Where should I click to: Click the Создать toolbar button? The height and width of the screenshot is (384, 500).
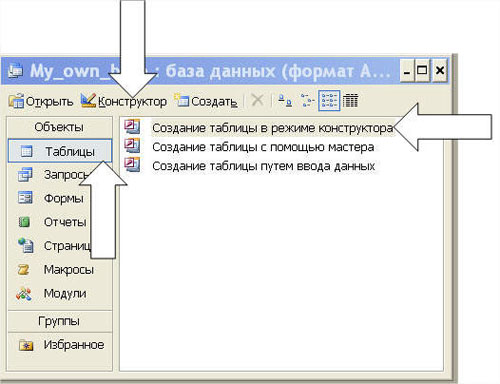tap(207, 101)
